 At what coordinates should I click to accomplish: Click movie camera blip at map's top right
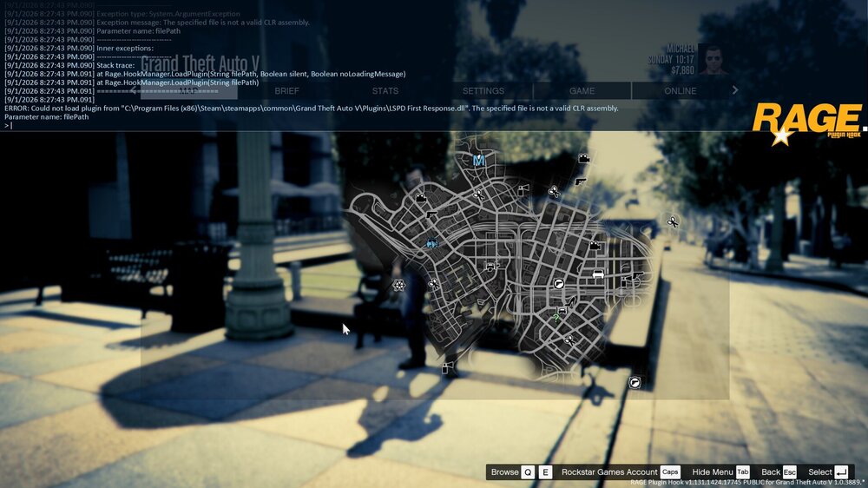[584, 158]
